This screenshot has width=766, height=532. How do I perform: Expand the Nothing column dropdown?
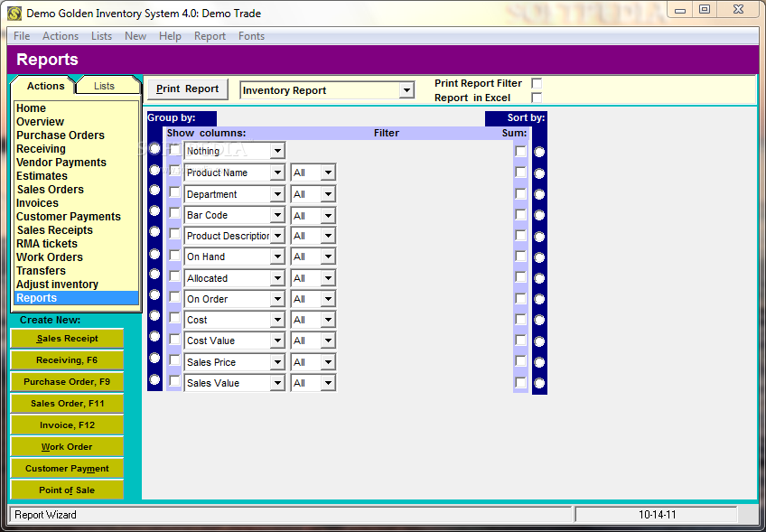(277, 151)
